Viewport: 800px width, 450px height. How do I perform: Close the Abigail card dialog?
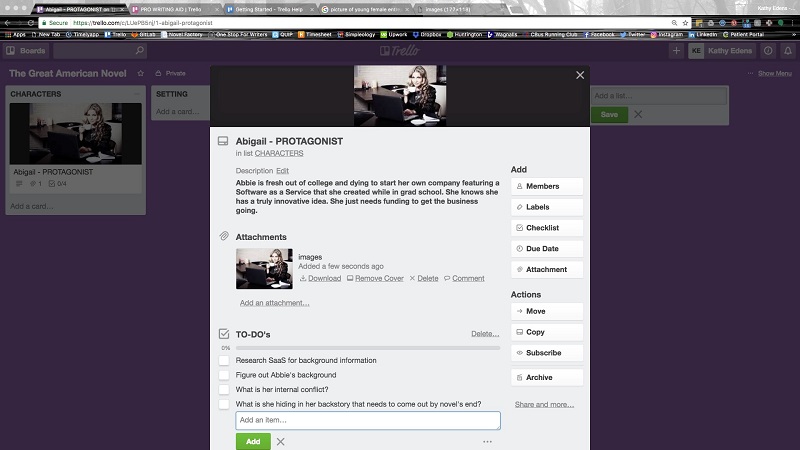pyautogui.click(x=580, y=75)
